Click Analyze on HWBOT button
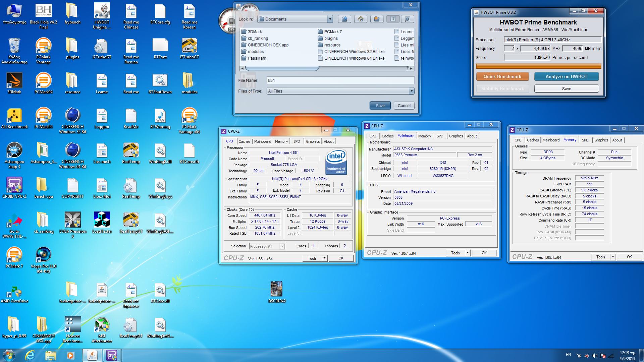This screenshot has height=362, width=644. pyautogui.click(x=566, y=76)
